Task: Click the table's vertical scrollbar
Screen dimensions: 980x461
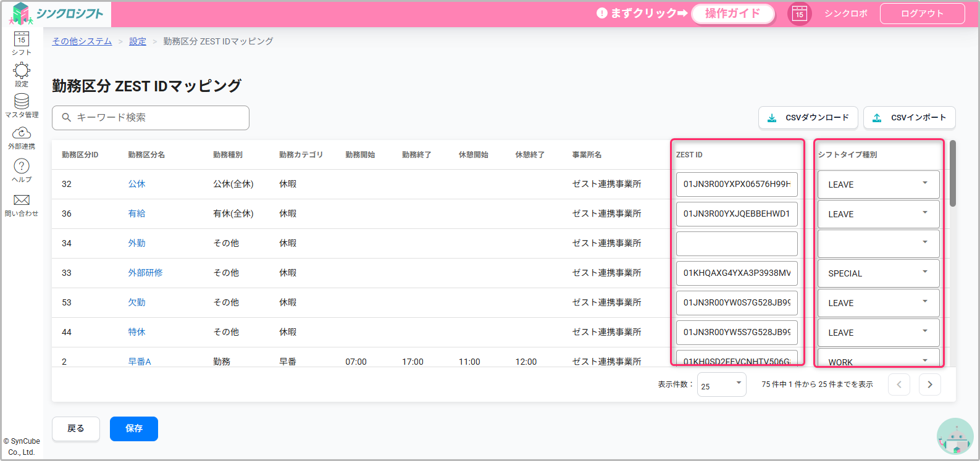Action: pos(953,174)
